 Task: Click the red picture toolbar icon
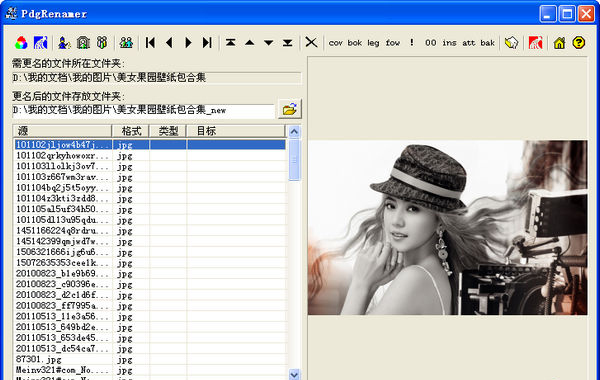[535, 42]
